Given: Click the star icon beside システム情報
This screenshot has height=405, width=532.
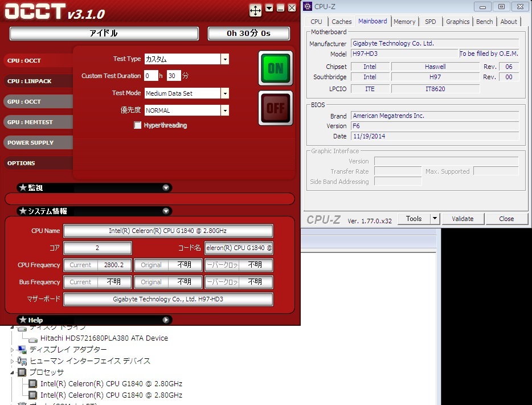Looking at the screenshot, I should click(23, 211).
